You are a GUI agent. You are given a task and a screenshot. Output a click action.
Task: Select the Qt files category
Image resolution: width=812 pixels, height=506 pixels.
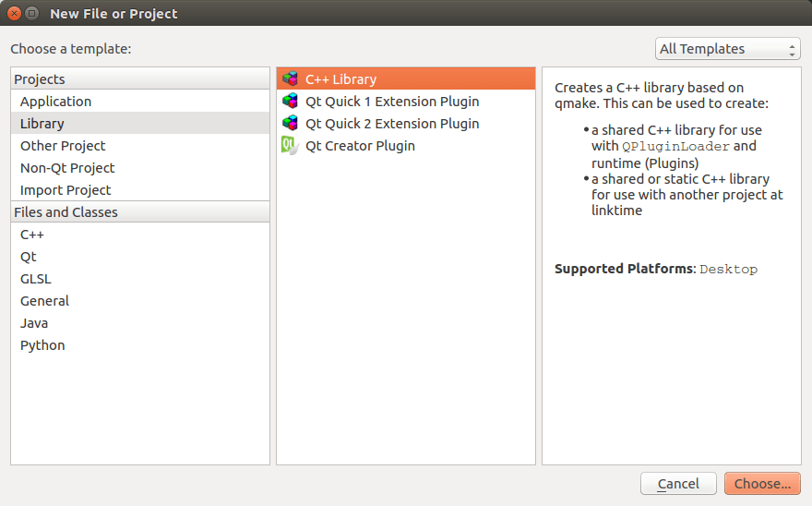(140, 257)
